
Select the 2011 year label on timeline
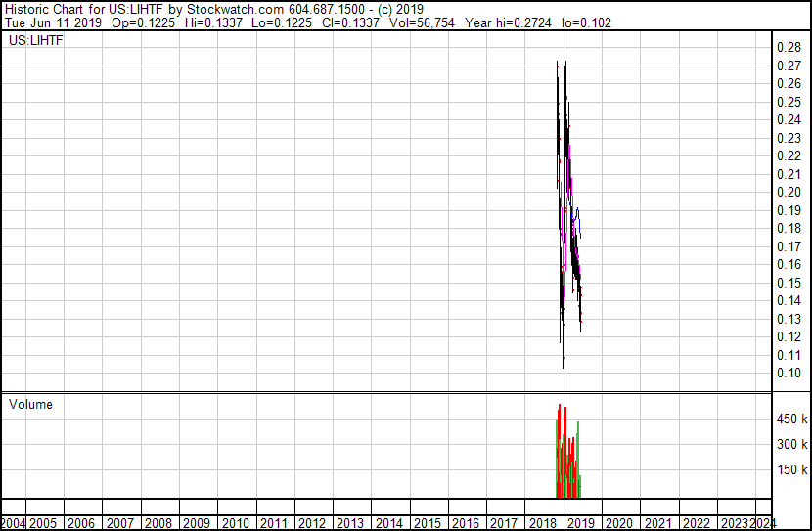coord(273,523)
